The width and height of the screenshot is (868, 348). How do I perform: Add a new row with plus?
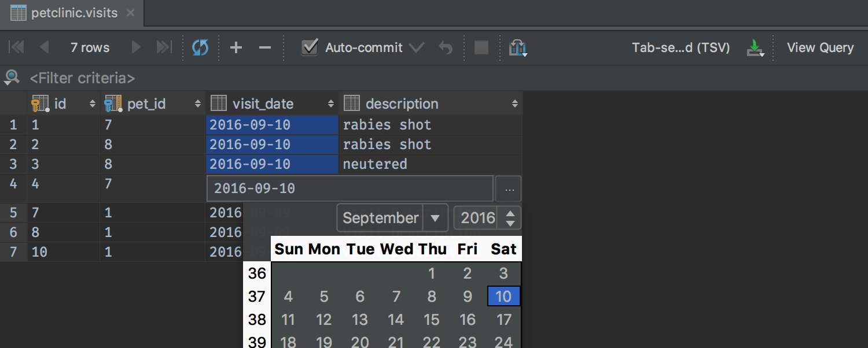point(236,47)
